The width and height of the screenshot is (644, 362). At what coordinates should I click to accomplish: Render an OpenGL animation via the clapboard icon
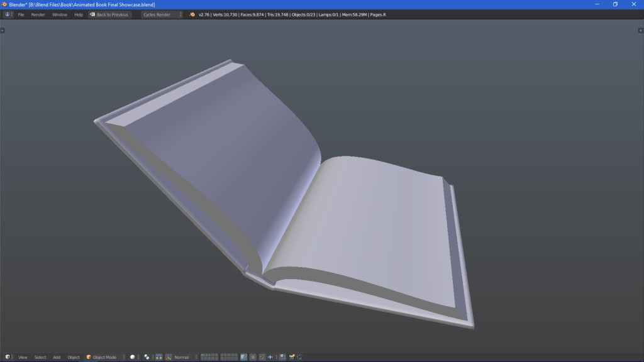(300, 357)
